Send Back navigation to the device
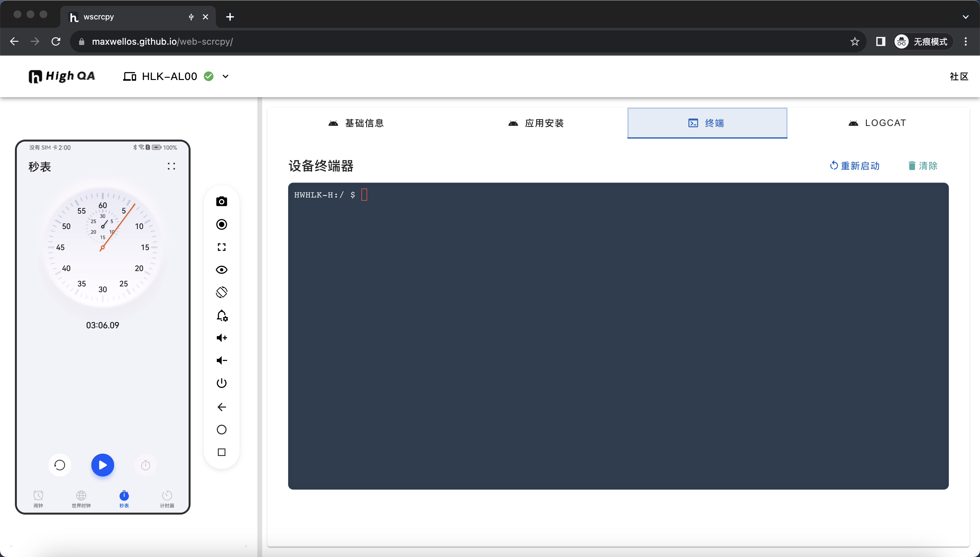Viewport: 980px width, 557px height. [x=222, y=407]
